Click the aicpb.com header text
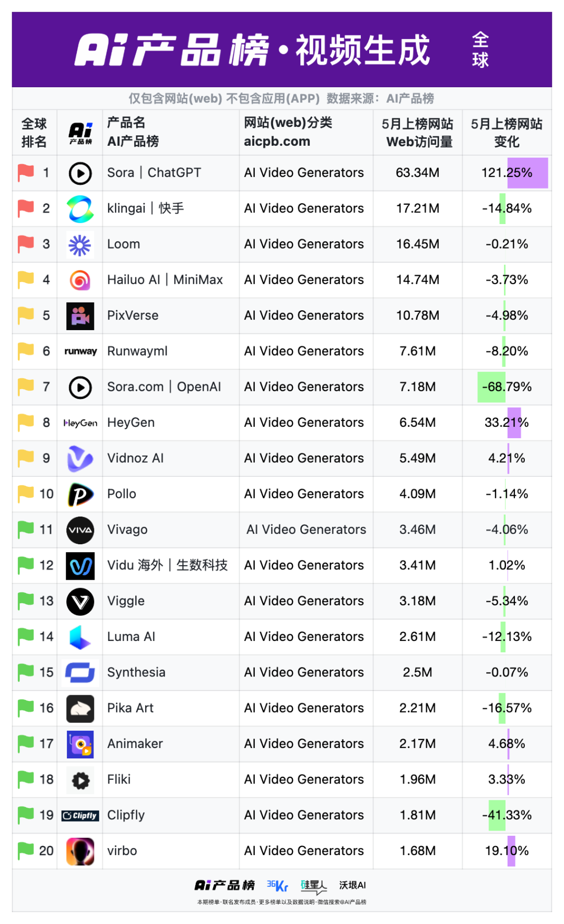The width and height of the screenshot is (564, 924). pos(277,142)
